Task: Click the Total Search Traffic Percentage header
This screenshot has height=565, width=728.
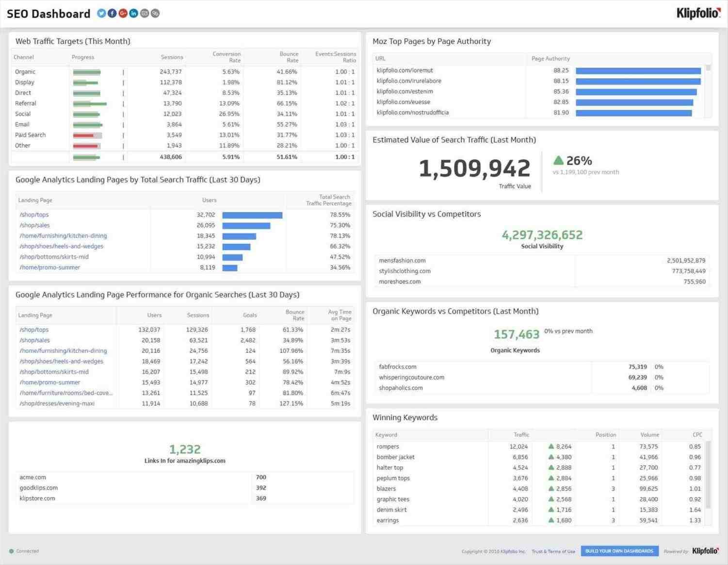Action: [x=329, y=200]
